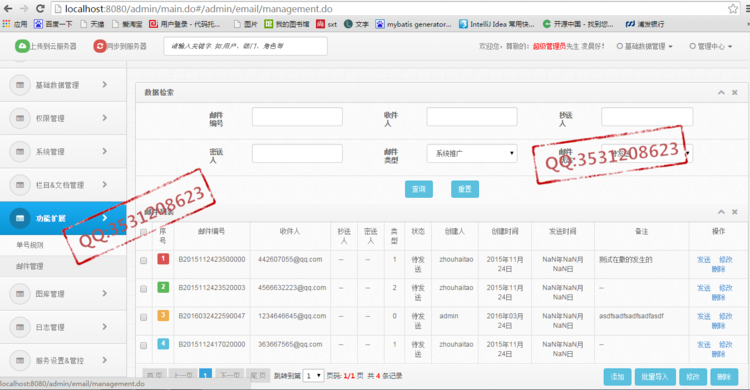Click the top keyword search box

(245, 46)
